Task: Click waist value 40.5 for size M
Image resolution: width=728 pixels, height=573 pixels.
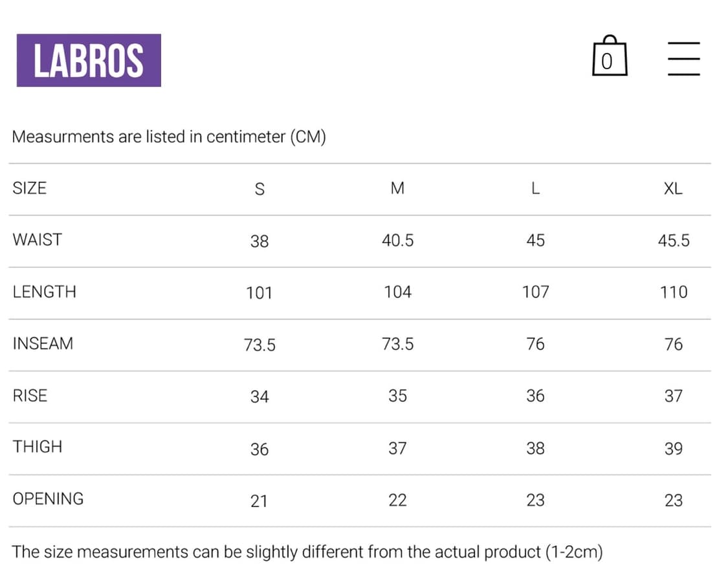Action: point(397,241)
